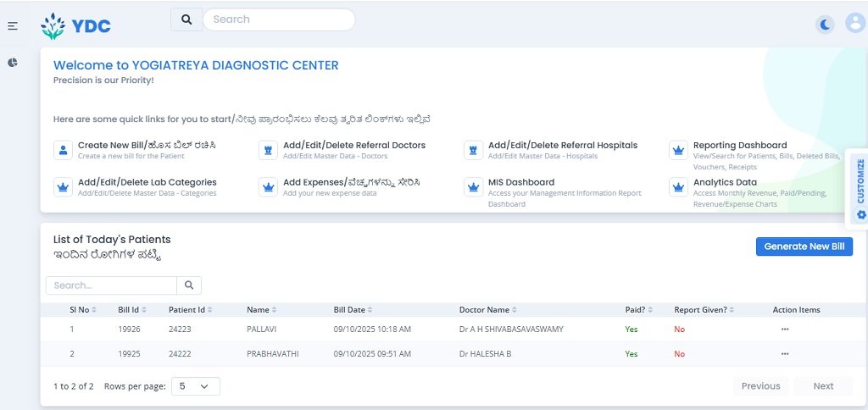This screenshot has width=868, height=410.
Task: Toggle dark mode moon icon
Action: pyautogui.click(x=825, y=25)
